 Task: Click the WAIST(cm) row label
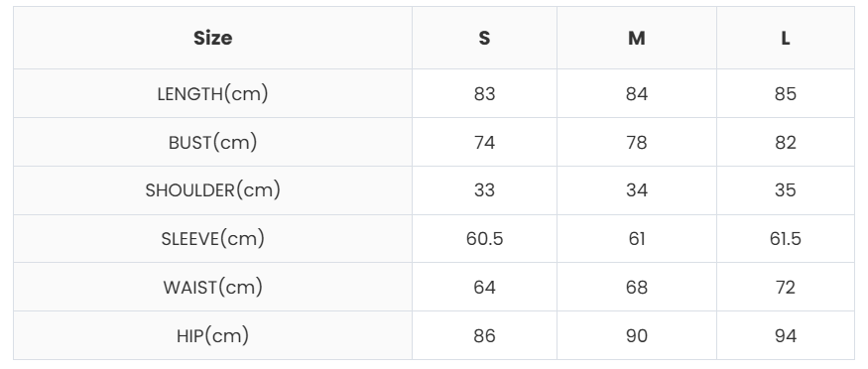pyautogui.click(x=212, y=287)
